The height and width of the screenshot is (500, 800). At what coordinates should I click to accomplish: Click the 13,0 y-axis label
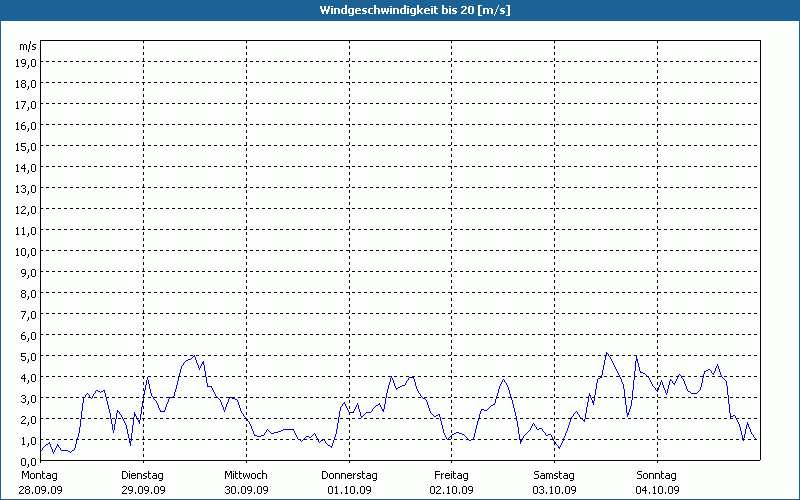26,189
